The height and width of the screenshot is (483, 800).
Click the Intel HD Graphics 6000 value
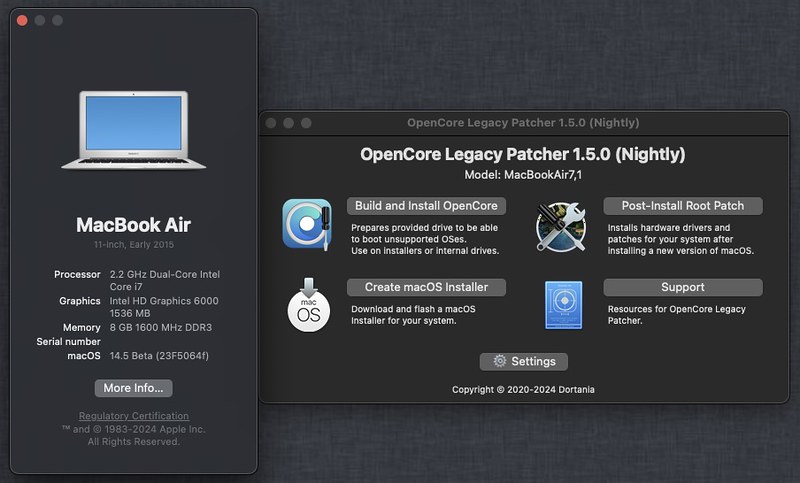[164, 307]
